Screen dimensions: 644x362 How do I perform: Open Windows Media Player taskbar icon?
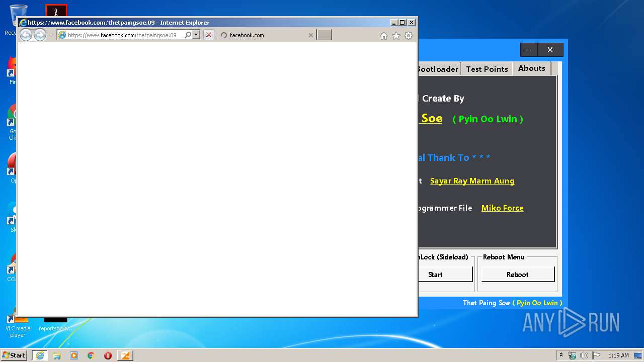pyautogui.click(x=74, y=355)
